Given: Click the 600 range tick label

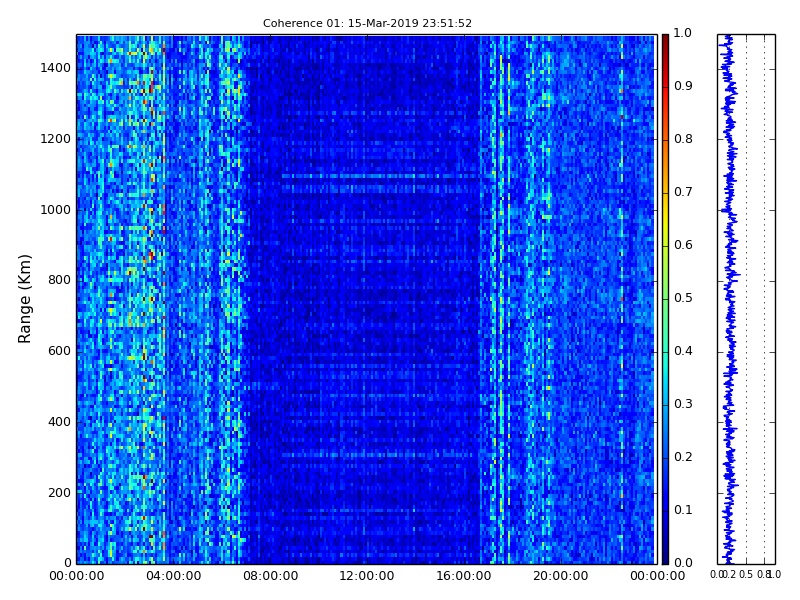Looking at the screenshot, I should pyautogui.click(x=59, y=351).
